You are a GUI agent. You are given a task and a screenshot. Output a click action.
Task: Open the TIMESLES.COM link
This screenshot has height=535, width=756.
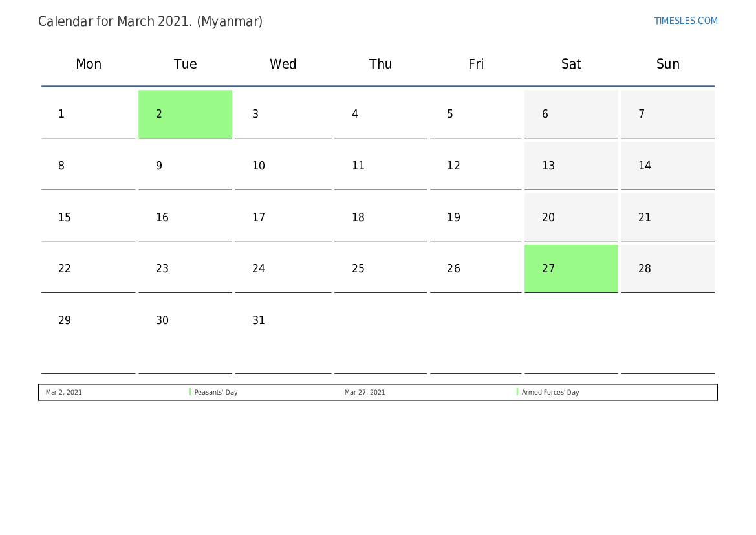[x=686, y=21]
